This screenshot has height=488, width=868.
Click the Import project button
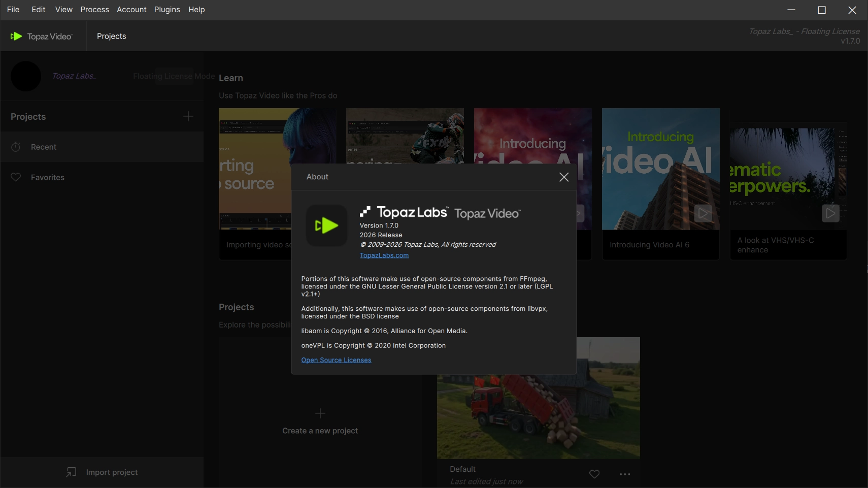[x=102, y=472]
